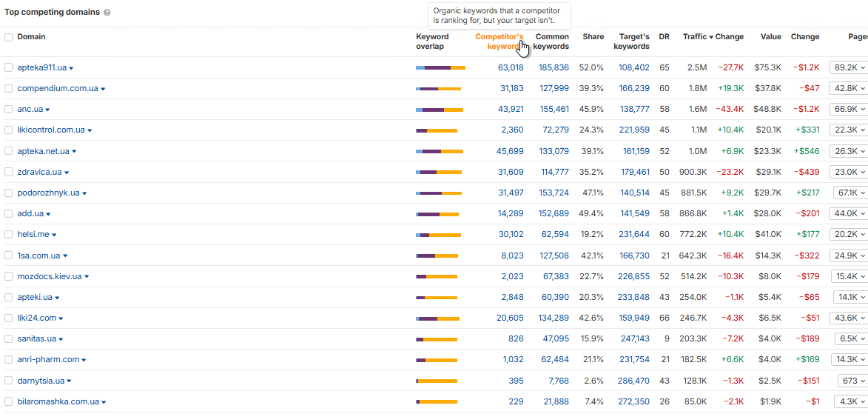
Task: Click competitor keywords value 20,605
Action: point(510,318)
